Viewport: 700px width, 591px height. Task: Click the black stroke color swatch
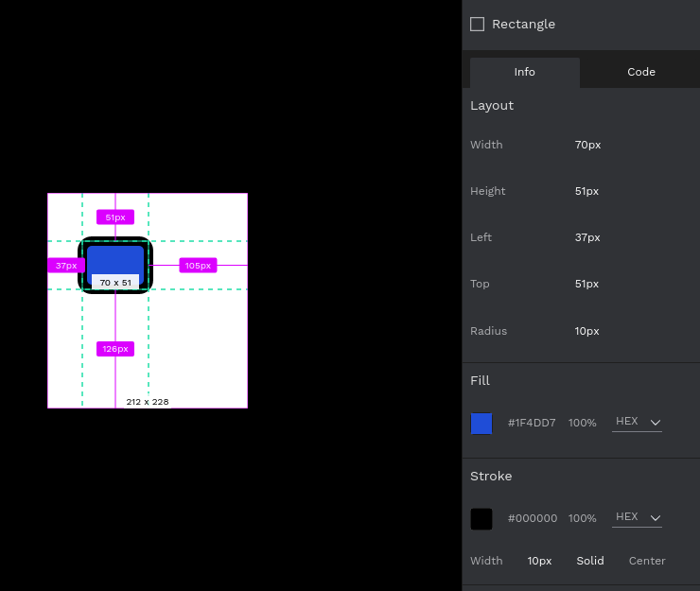pyautogui.click(x=481, y=519)
